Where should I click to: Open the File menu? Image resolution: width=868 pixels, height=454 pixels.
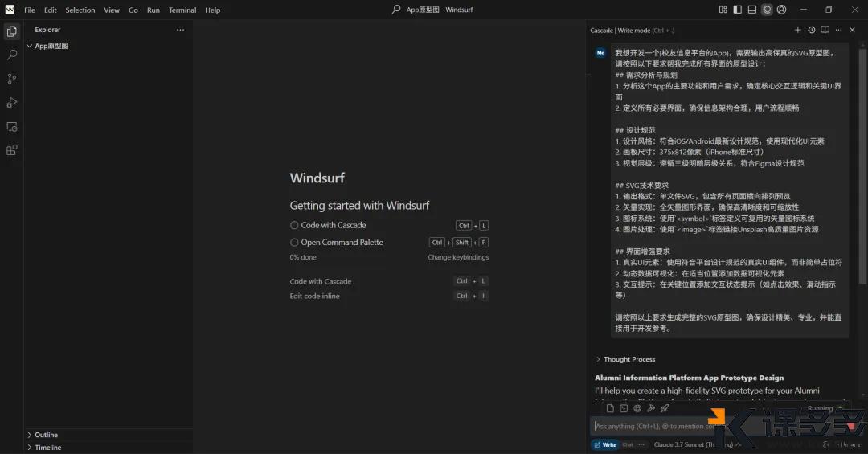tap(30, 10)
